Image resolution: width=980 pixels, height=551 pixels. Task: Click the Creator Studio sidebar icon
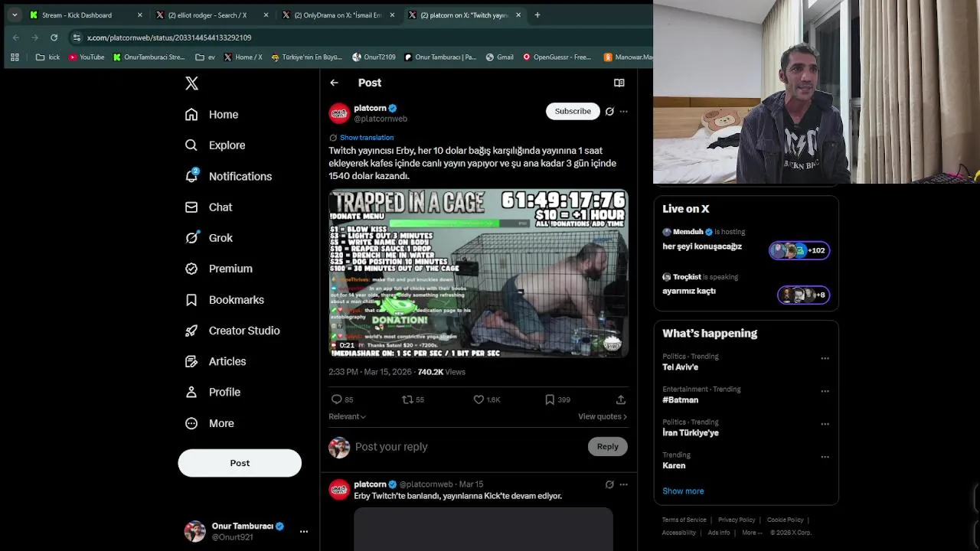click(x=191, y=331)
